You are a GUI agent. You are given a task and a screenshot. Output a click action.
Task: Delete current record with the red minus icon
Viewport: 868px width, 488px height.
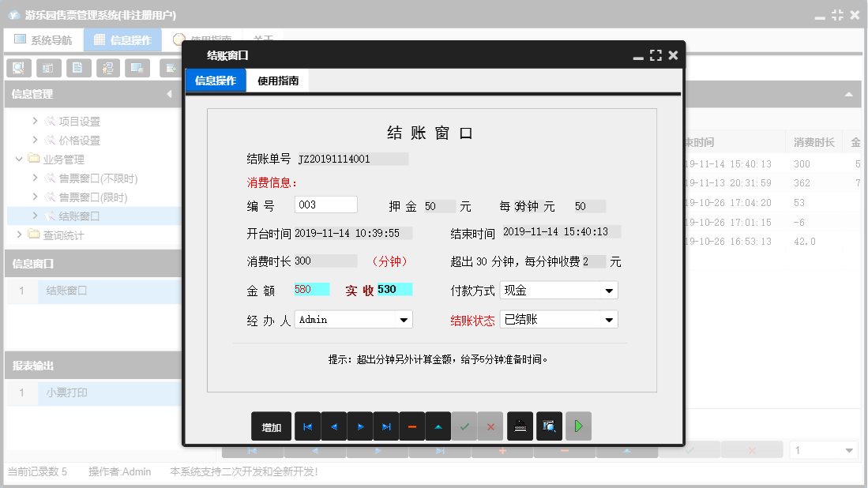point(411,426)
